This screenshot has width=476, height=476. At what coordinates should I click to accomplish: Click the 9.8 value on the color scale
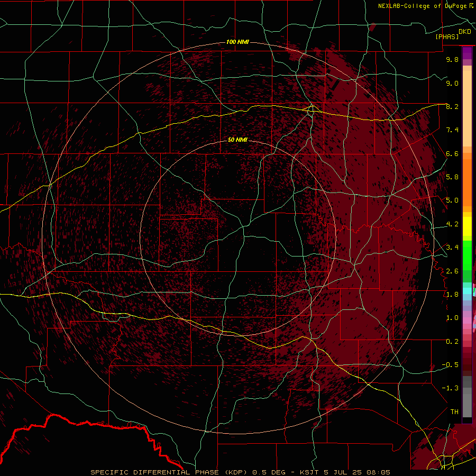pyautogui.click(x=452, y=59)
